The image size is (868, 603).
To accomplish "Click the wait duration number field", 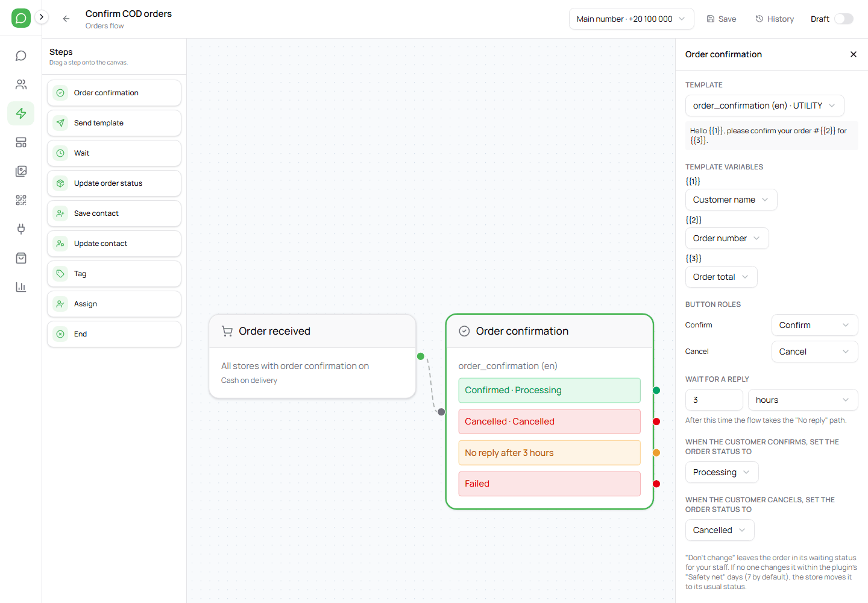I will point(714,400).
